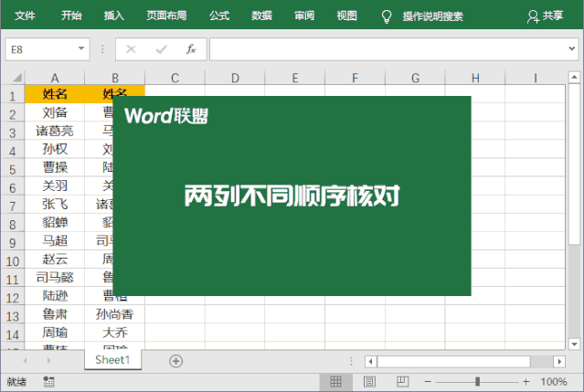Screen dimensions: 584x392
Task: Click the 100% zoom level
Action: (554, 381)
